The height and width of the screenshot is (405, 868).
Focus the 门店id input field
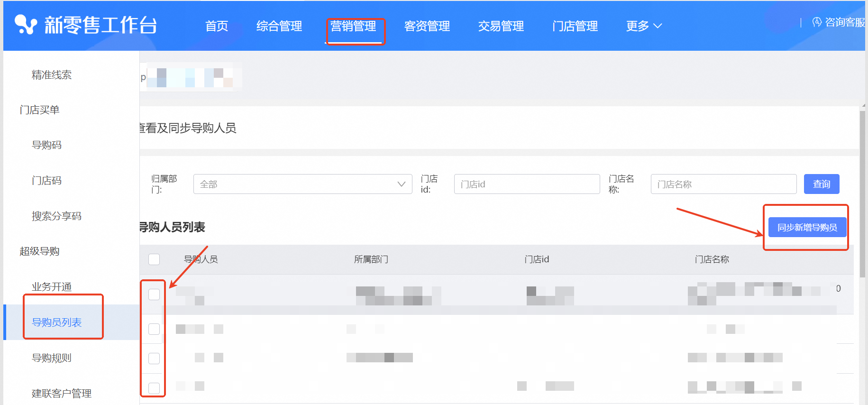point(527,184)
